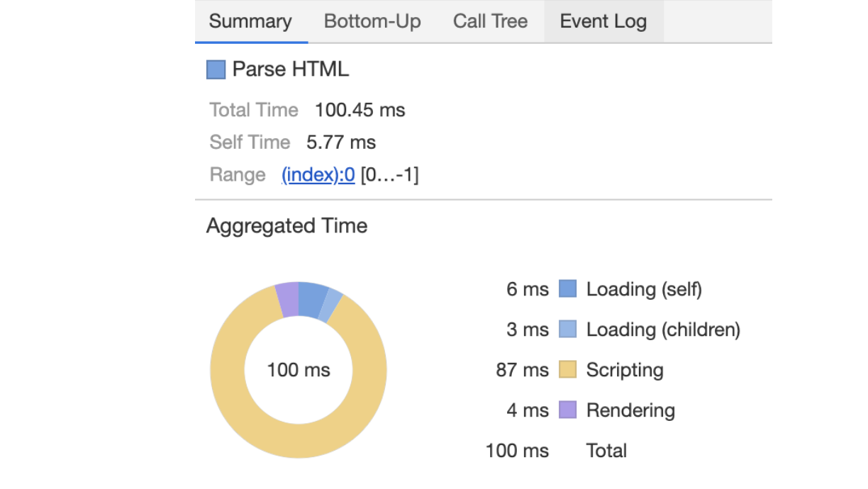868x489 pixels.
Task: Click the Loading (children) legend color swatch
Action: (x=567, y=330)
